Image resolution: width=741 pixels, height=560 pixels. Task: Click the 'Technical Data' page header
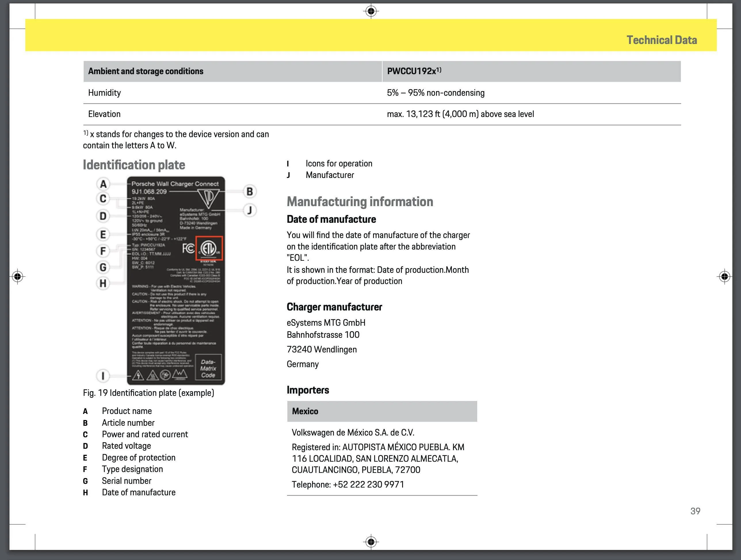pos(662,40)
